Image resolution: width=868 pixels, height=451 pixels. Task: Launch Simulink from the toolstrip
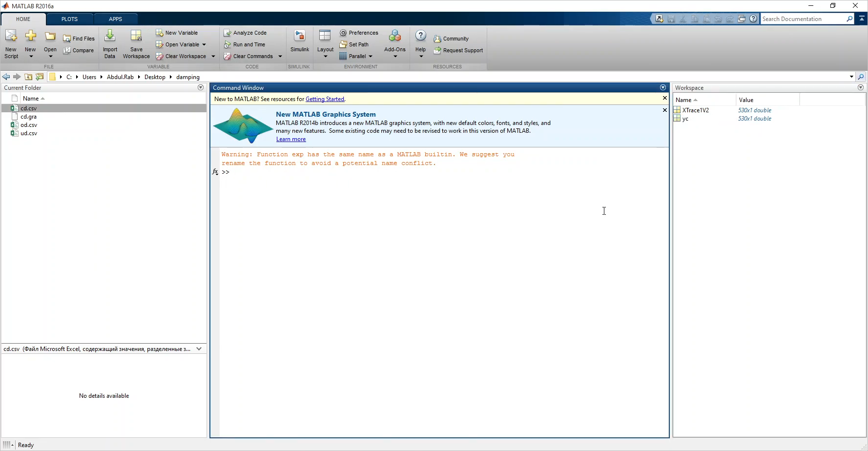[x=300, y=41]
